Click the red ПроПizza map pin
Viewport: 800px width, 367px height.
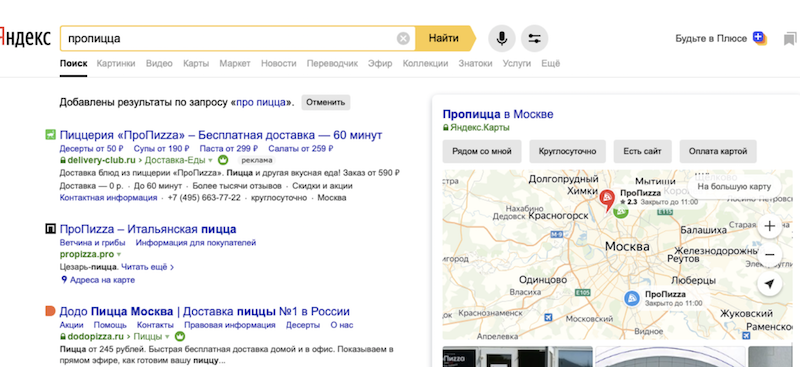pyautogui.click(x=607, y=200)
